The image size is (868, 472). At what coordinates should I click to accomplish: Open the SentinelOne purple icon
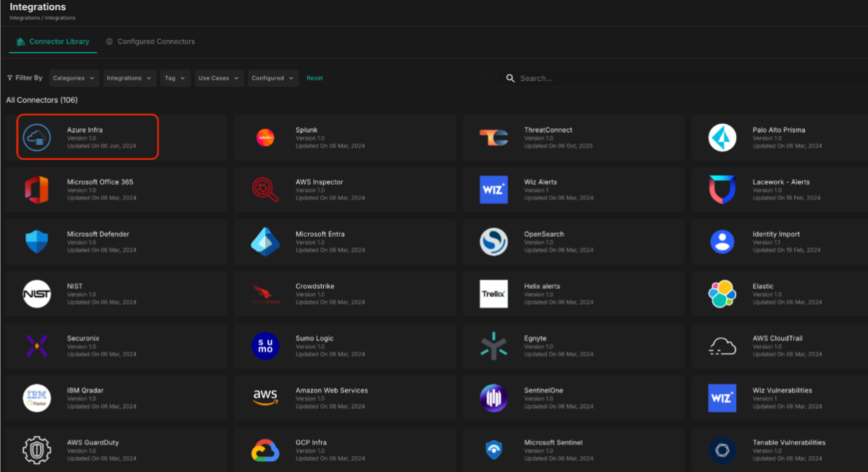click(x=494, y=398)
